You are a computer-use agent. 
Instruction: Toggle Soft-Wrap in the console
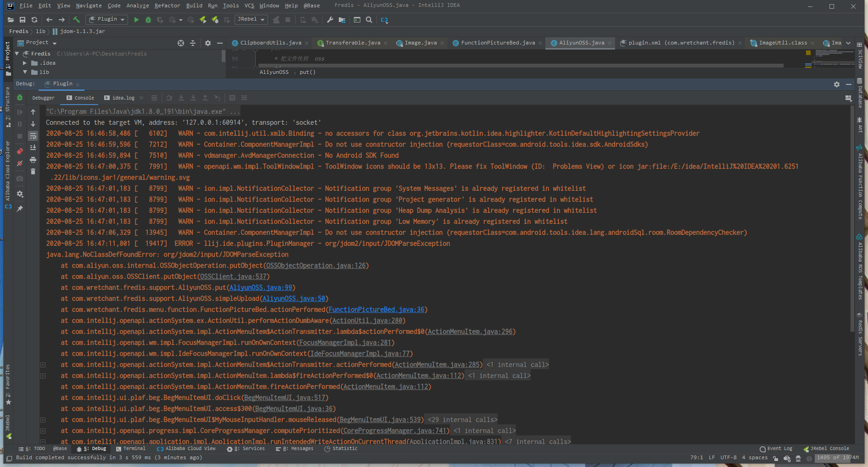pos(33,136)
